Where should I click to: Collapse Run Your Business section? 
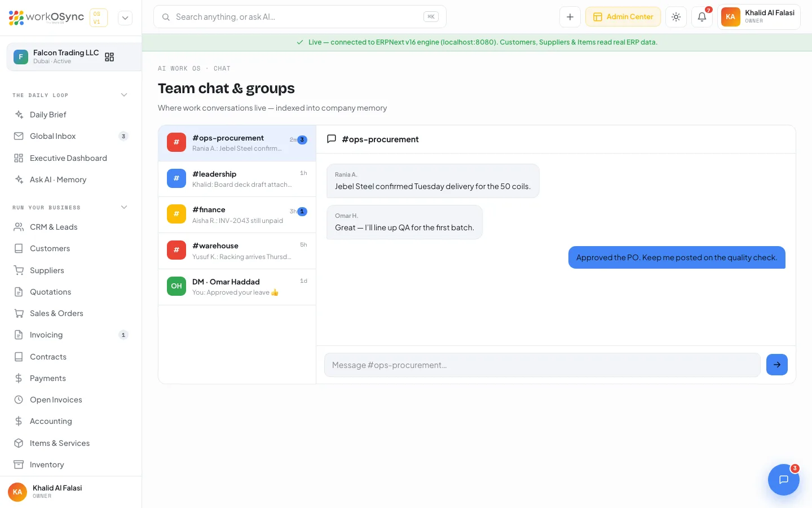pyautogui.click(x=124, y=207)
